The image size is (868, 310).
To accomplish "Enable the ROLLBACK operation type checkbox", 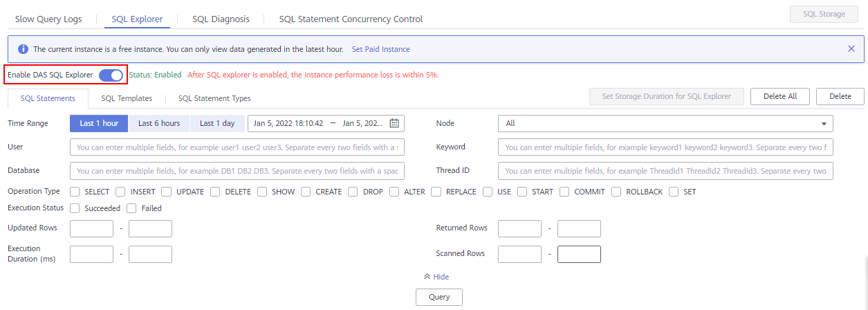I will [616, 192].
